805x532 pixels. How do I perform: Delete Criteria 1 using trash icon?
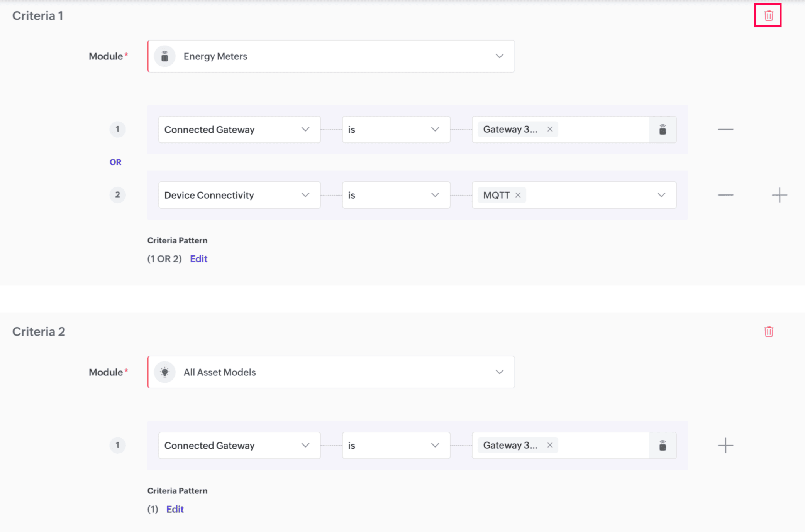[768, 15]
